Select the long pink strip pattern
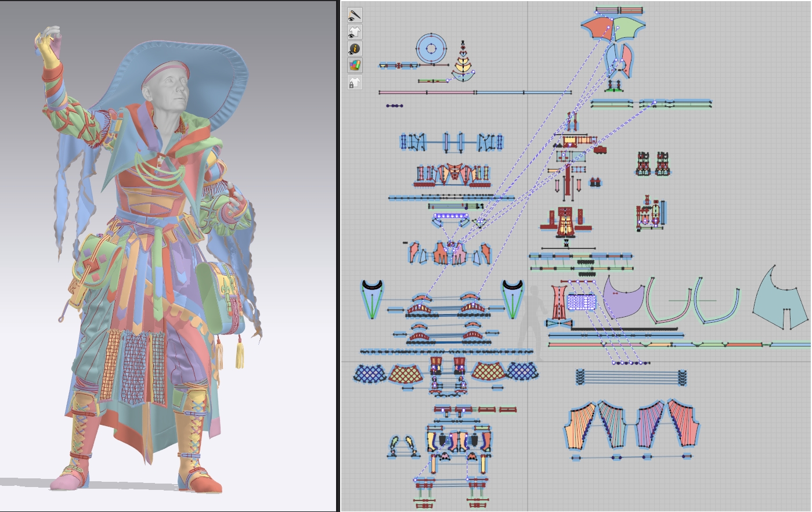Image resolution: width=812 pixels, height=512 pixels. 427,92
